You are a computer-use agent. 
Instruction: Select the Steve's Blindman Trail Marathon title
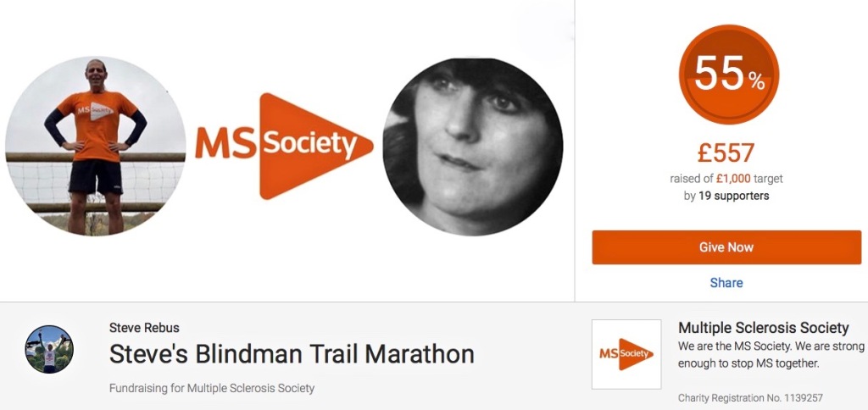coord(292,354)
